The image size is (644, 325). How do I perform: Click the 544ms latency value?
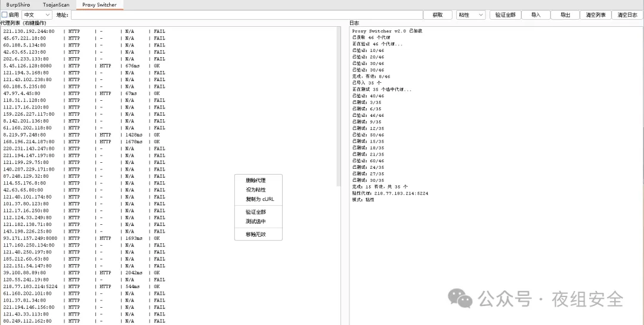click(x=132, y=286)
